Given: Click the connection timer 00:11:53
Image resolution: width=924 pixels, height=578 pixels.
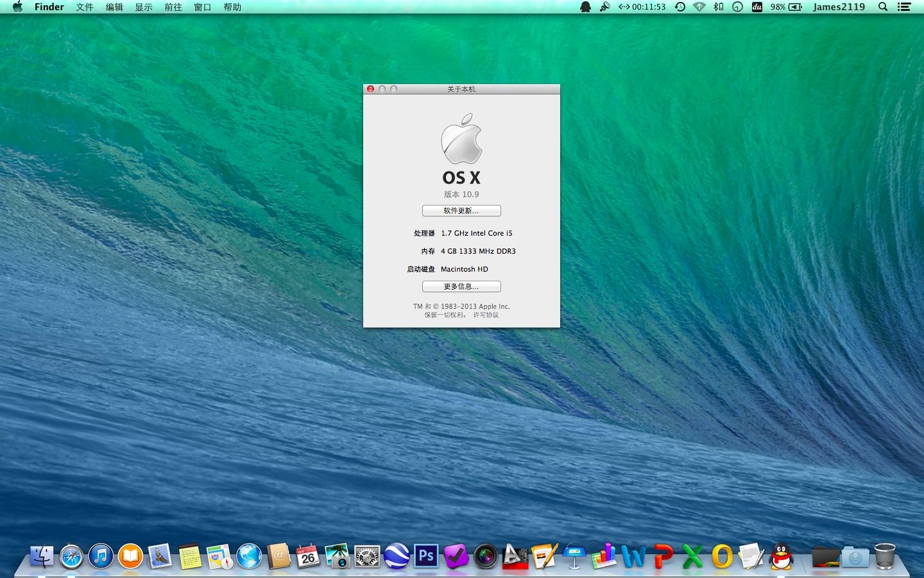Looking at the screenshot, I should (642, 7).
